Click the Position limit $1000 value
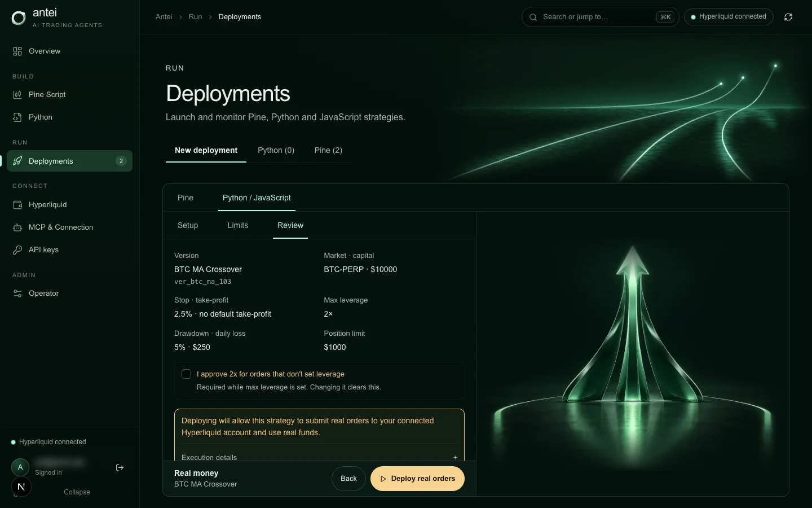 point(335,347)
